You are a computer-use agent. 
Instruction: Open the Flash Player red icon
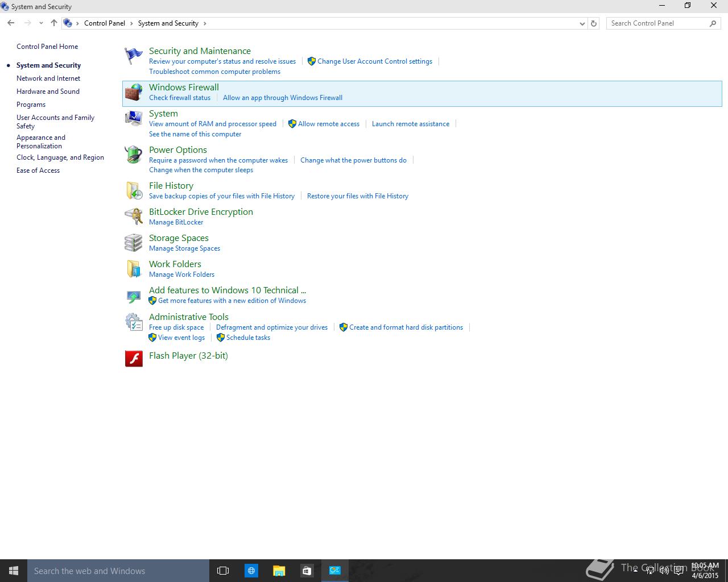pos(134,358)
